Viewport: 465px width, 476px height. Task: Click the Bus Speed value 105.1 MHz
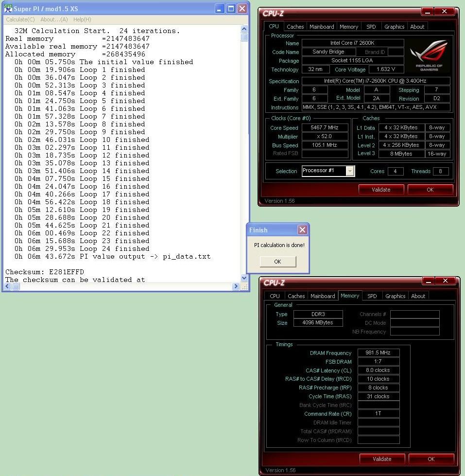325,145
